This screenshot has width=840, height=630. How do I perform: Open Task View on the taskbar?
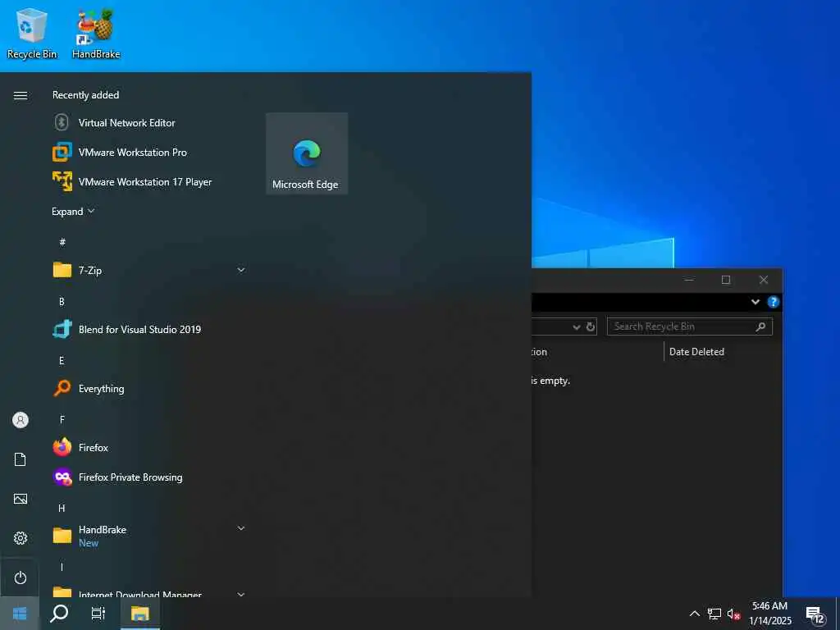[98, 614]
